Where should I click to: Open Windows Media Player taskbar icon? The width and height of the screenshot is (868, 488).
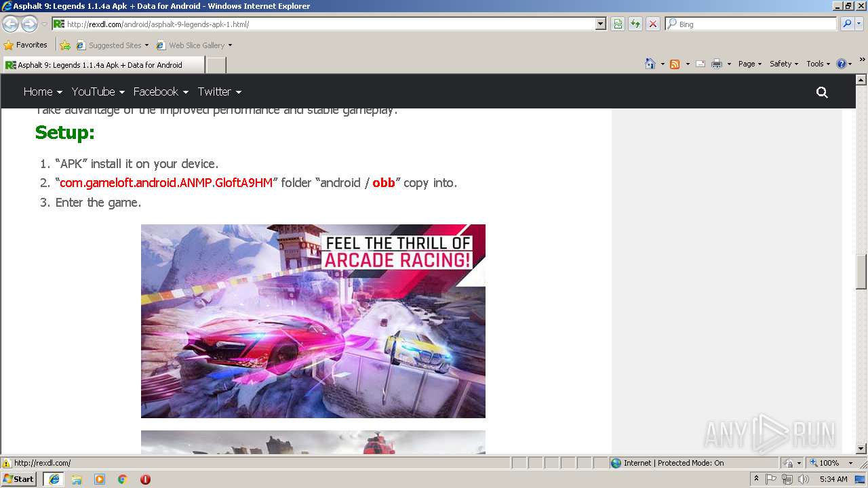click(x=100, y=479)
